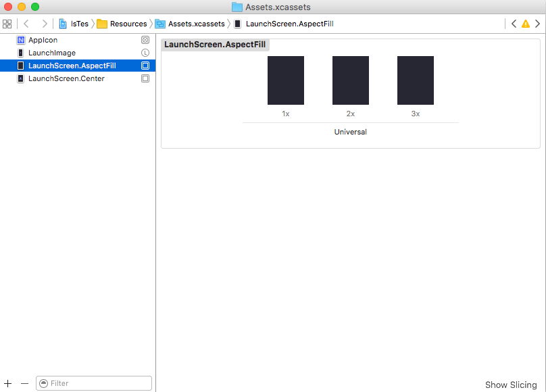Click the yellow warning issue icon
546x392 pixels.
(526, 24)
